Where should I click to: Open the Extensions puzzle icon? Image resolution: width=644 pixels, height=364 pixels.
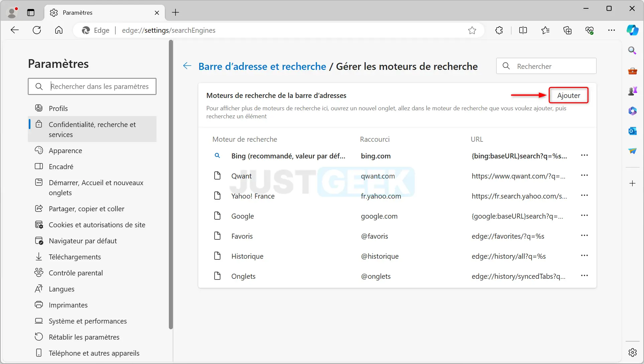point(499,30)
